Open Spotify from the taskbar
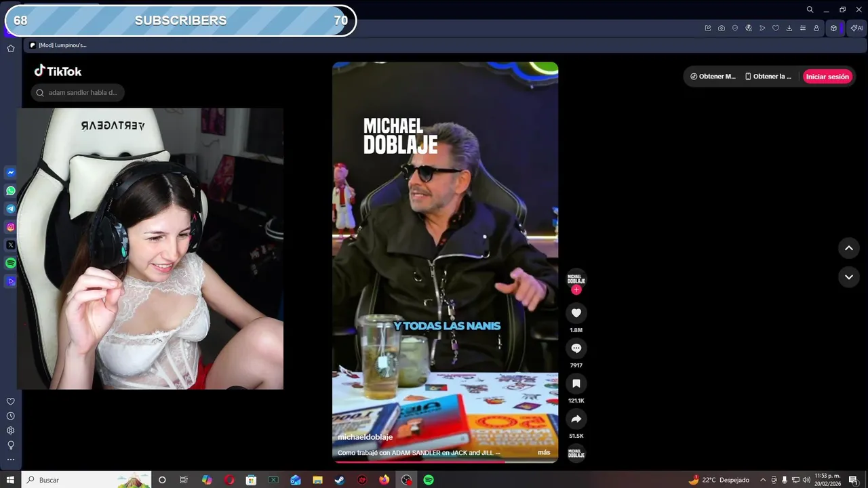Screen dimensions: 868x488 click(x=429, y=480)
